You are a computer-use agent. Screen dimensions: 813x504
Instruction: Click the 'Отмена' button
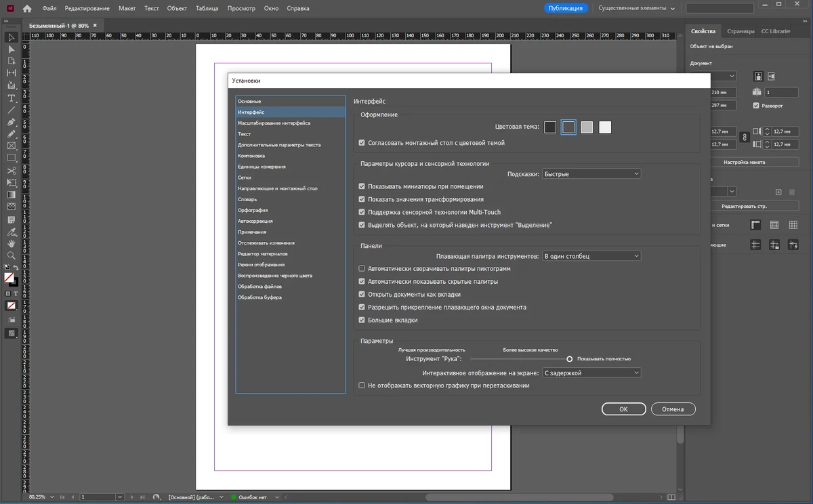click(673, 408)
